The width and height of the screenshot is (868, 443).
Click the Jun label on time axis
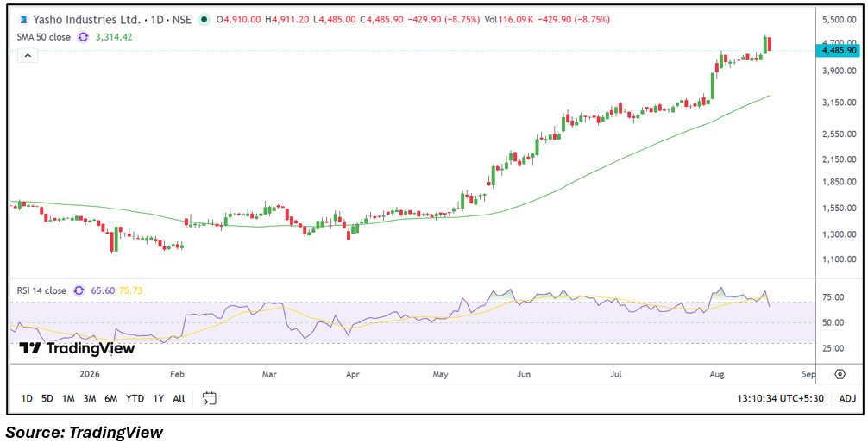coord(524,374)
